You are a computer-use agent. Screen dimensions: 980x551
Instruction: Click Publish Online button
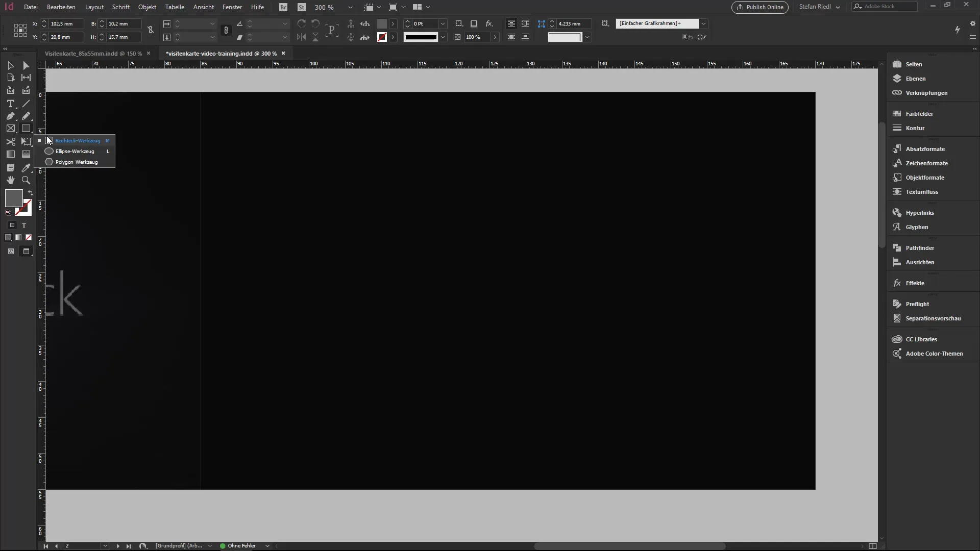759,7
